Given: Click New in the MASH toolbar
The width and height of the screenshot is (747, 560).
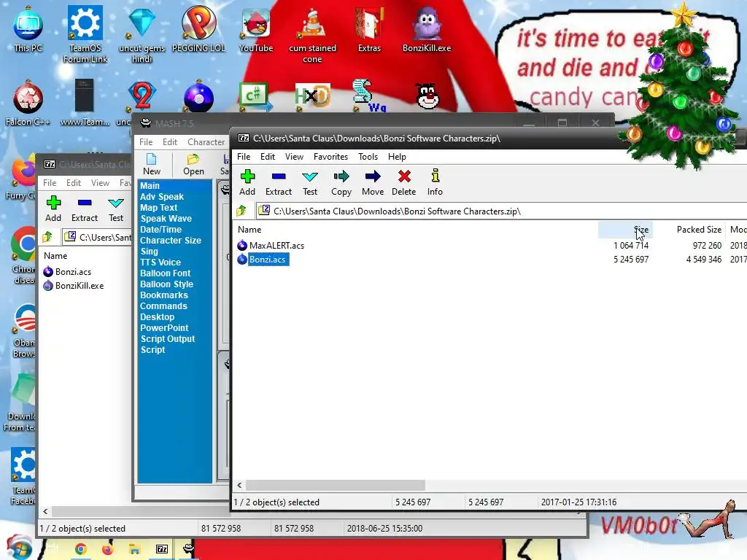Looking at the screenshot, I should (152, 165).
